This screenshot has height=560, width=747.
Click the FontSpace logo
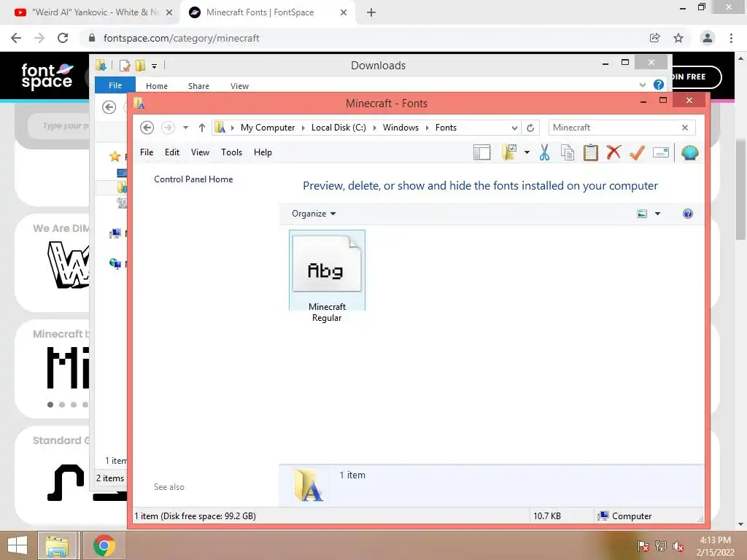(47, 76)
